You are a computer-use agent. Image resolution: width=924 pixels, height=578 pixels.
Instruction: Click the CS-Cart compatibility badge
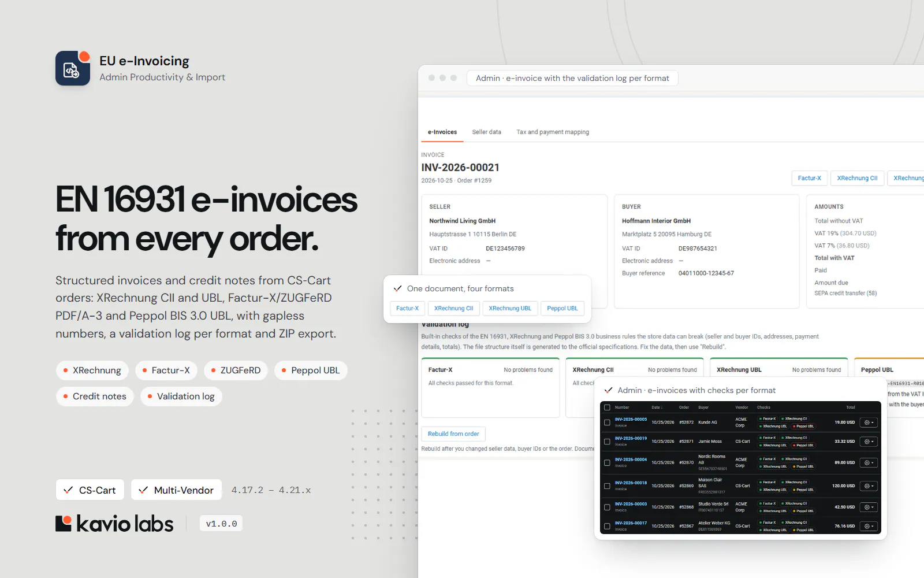coord(90,490)
